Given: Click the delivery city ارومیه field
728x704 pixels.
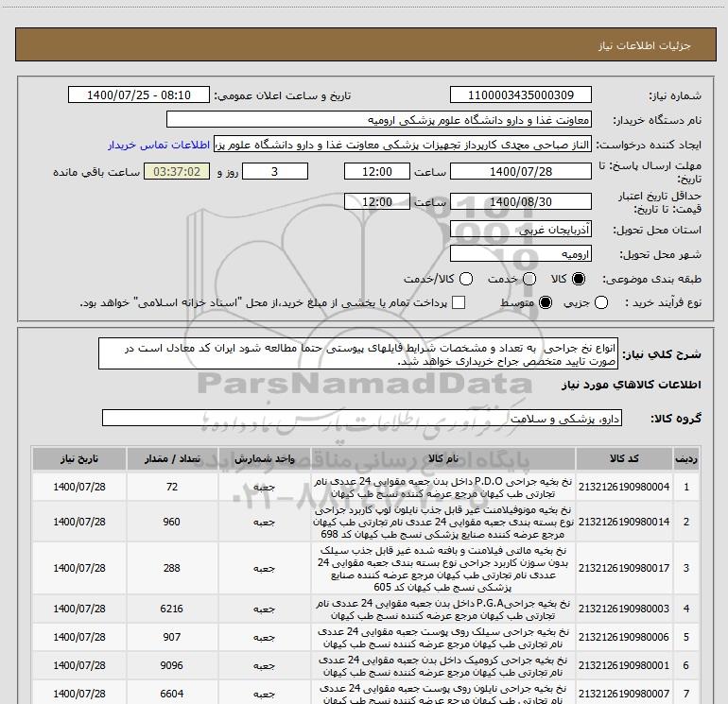Looking at the screenshot, I should point(521,254).
